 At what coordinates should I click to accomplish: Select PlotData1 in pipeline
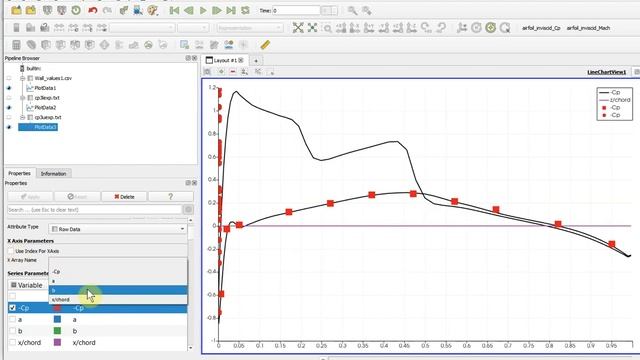click(45, 88)
